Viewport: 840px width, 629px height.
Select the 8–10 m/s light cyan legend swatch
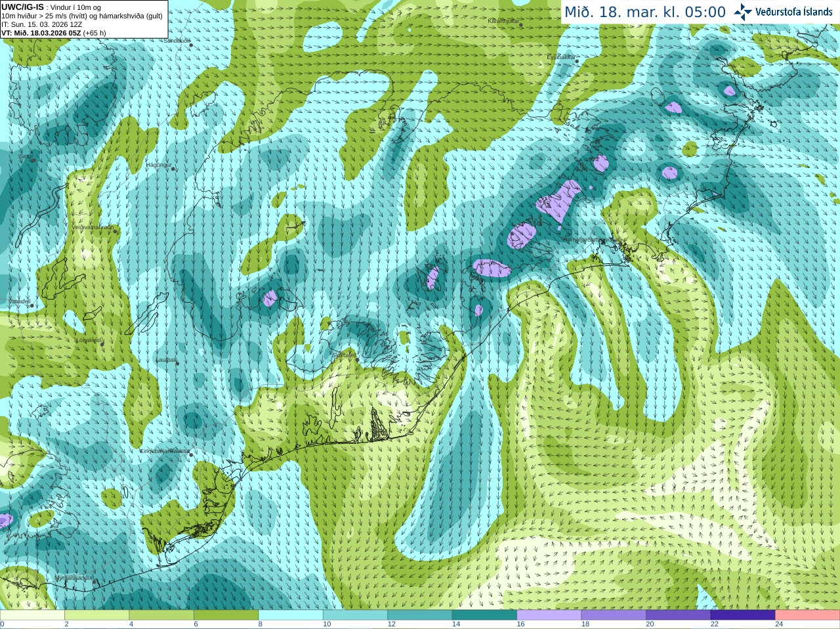coord(291,615)
